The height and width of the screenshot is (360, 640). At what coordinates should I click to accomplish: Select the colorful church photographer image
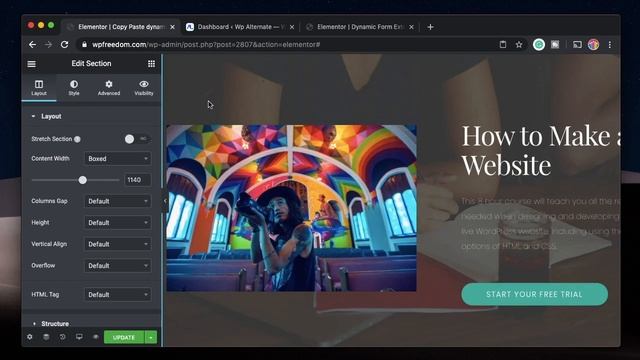[x=291, y=208]
